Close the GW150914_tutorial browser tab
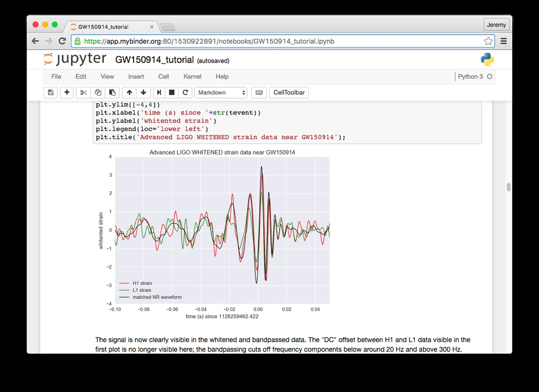 coord(152,27)
